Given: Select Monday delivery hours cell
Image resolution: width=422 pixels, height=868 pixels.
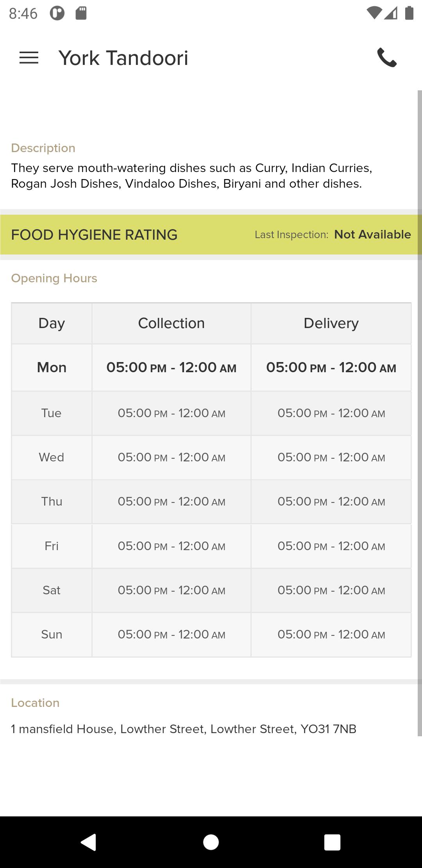Looking at the screenshot, I should coord(331,368).
